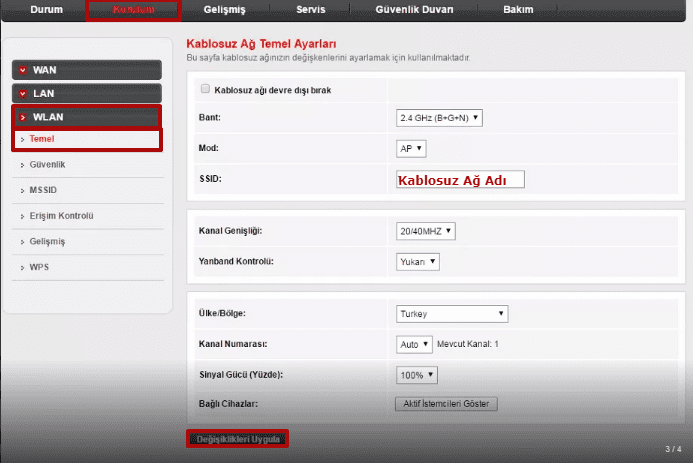
Task: Switch to the Kurulum tab
Action: coord(133,10)
